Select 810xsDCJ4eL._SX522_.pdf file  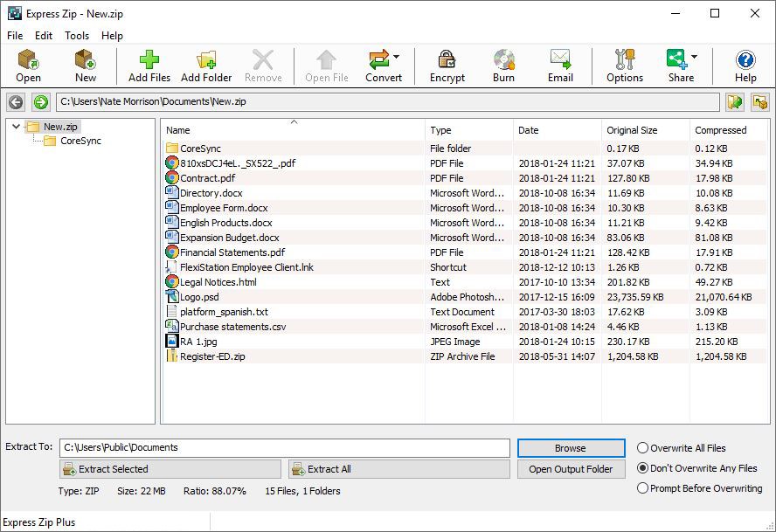coord(465,163)
